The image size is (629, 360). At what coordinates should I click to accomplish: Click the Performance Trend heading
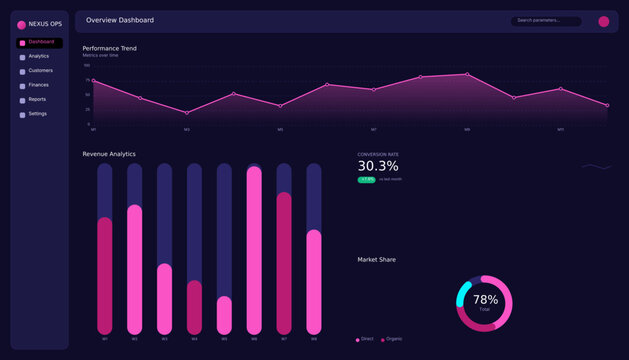coord(110,48)
